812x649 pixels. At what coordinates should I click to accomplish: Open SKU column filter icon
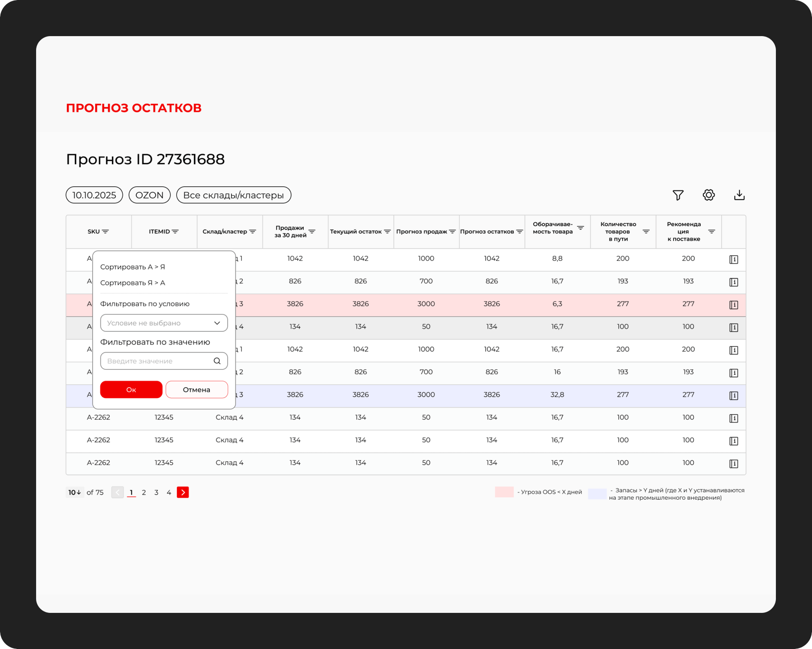pos(106,232)
